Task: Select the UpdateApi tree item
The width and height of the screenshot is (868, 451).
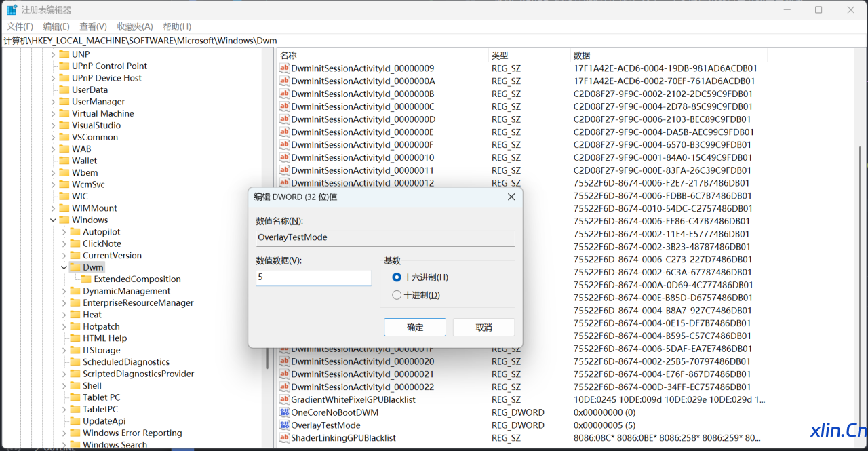Action: [x=104, y=421]
